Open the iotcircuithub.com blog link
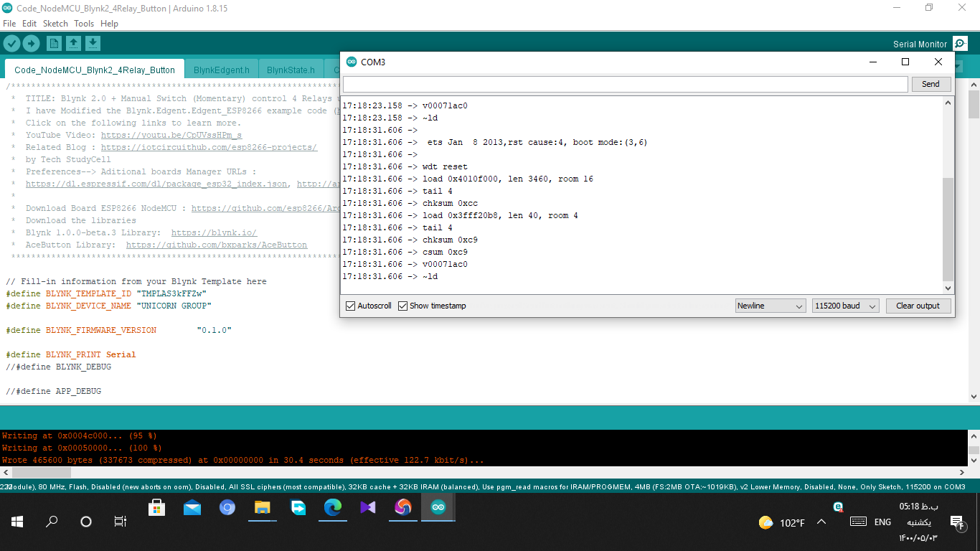The image size is (980, 551). click(x=209, y=147)
